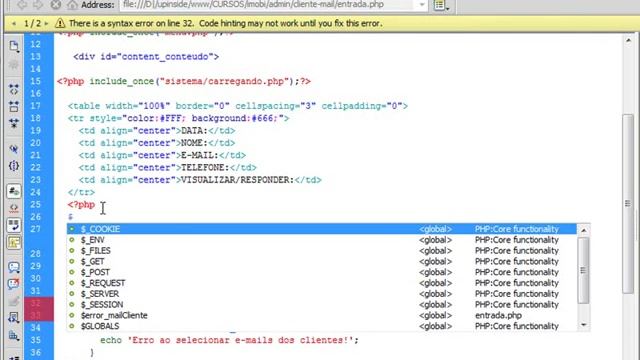Click the Address field with entrada.php path
This screenshot has height=360, width=640.
(x=268, y=5)
